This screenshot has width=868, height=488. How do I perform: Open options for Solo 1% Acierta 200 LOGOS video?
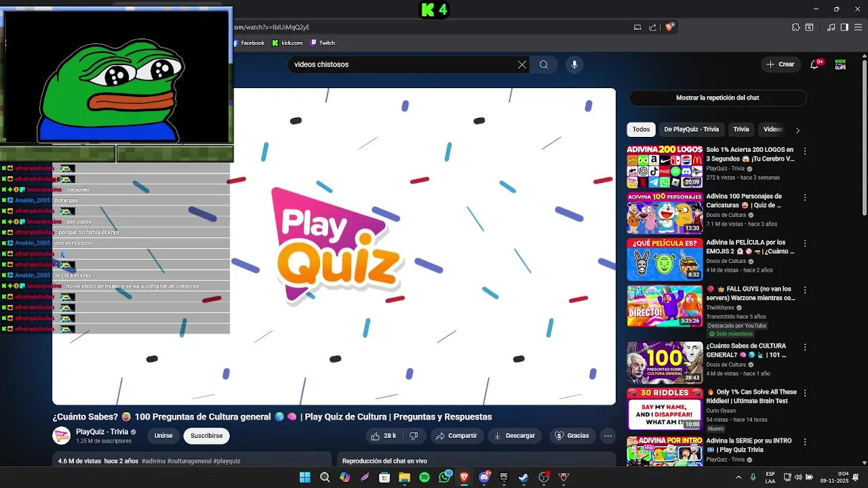coord(805,150)
